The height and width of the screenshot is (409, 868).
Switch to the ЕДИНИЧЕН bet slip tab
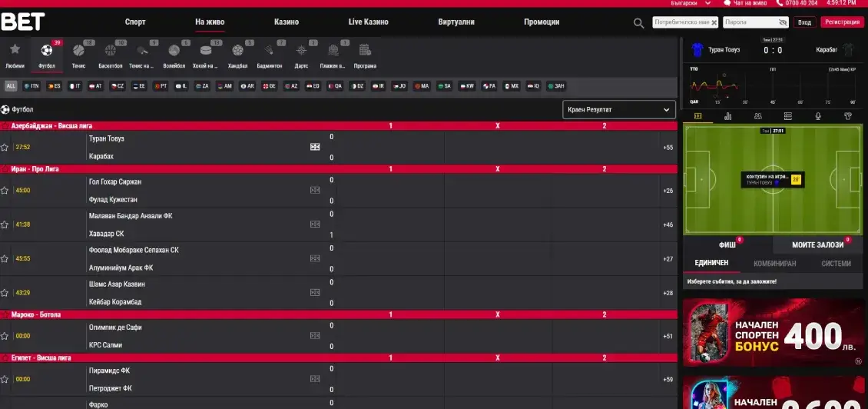[711, 263]
